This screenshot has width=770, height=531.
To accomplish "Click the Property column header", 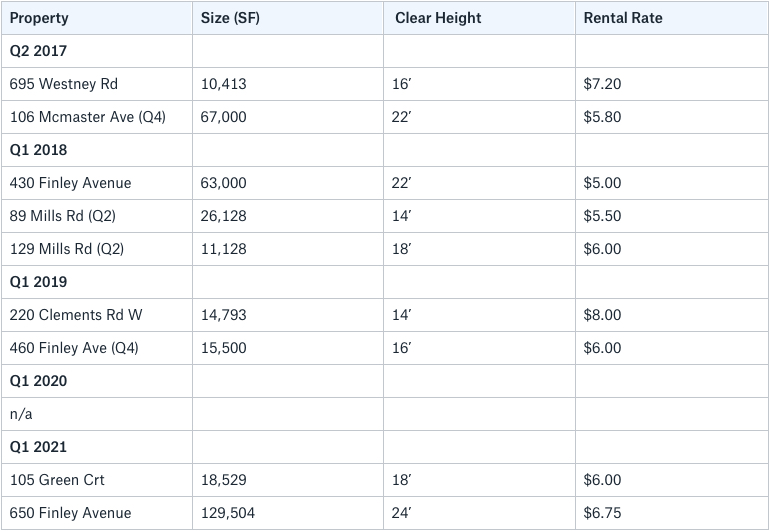I will [97, 18].
